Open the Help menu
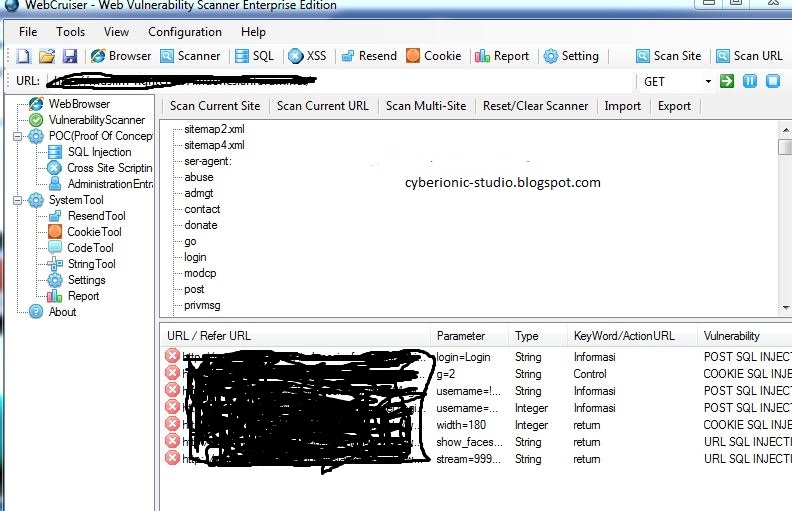Screen dimensions: 792x511 253,32
